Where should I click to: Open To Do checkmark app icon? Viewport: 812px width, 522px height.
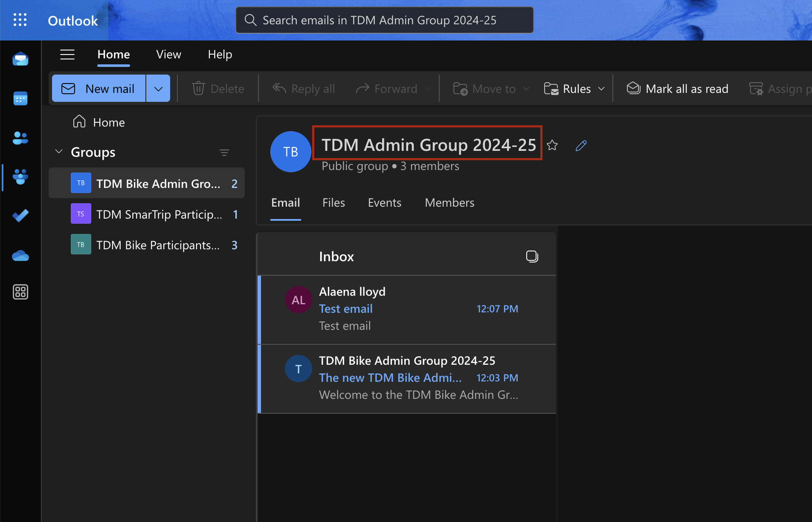pos(20,216)
